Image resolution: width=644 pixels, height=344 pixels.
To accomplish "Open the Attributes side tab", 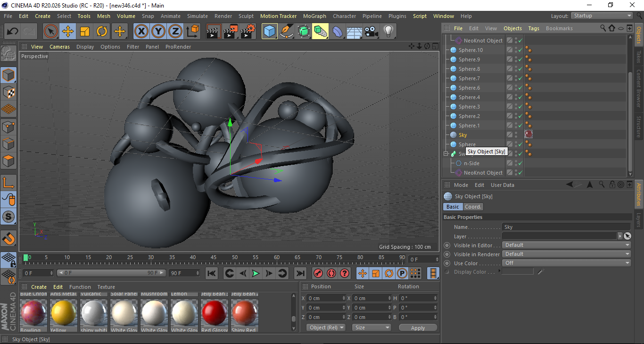I will click(639, 194).
